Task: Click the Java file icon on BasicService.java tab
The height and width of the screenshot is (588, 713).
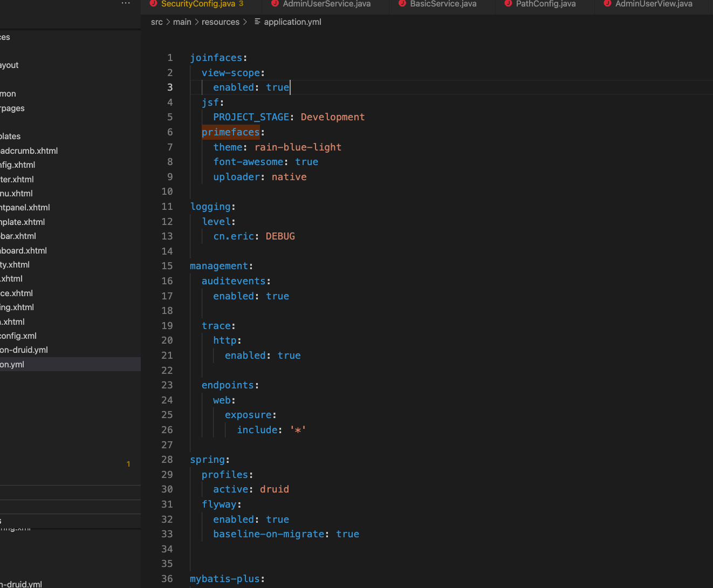Action: (x=402, y=4)
